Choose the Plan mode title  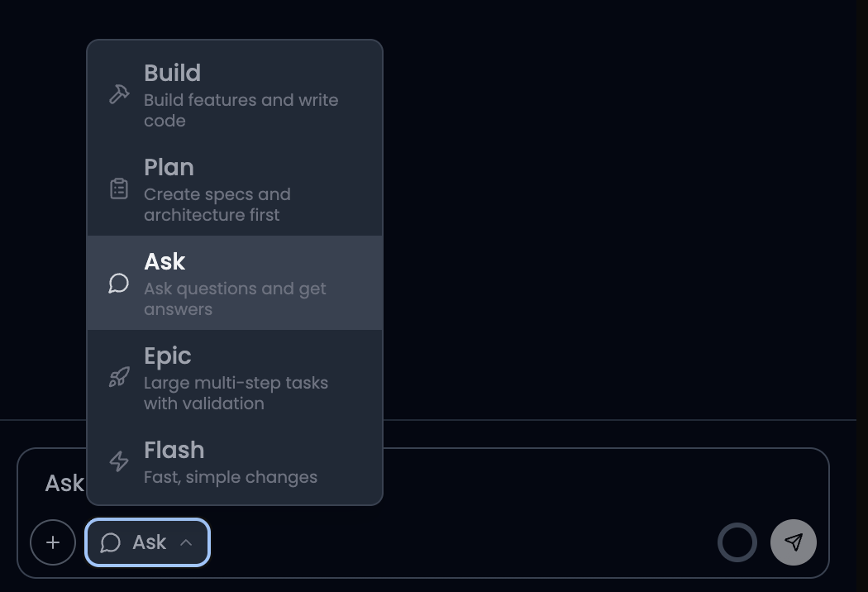(x=169, y=167)
